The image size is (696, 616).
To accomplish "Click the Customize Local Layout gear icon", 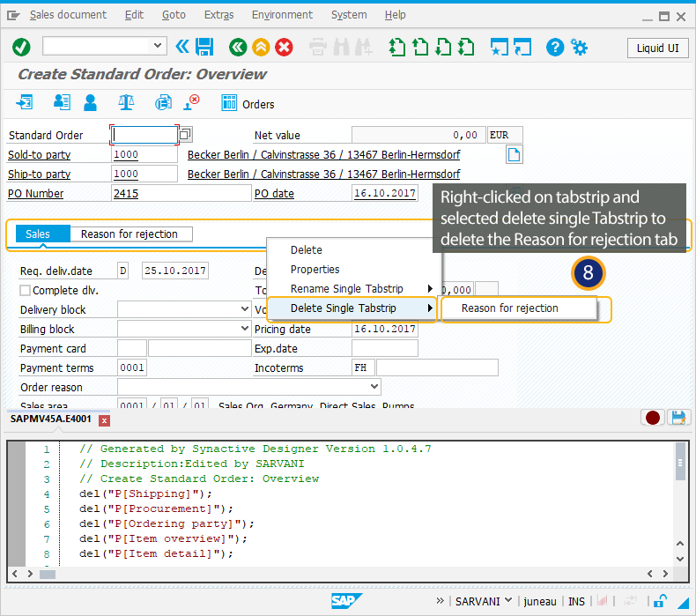I will [579, 47].
